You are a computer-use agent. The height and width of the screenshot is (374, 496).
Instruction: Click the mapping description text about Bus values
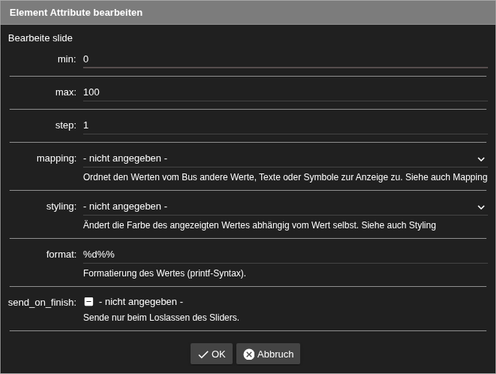pos(285,177)
